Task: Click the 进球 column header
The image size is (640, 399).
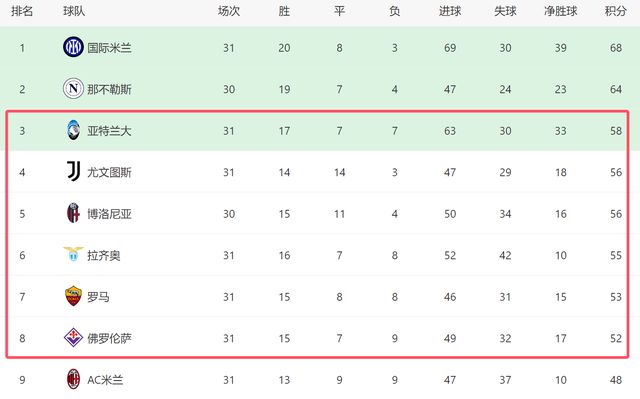Action: 450,11
